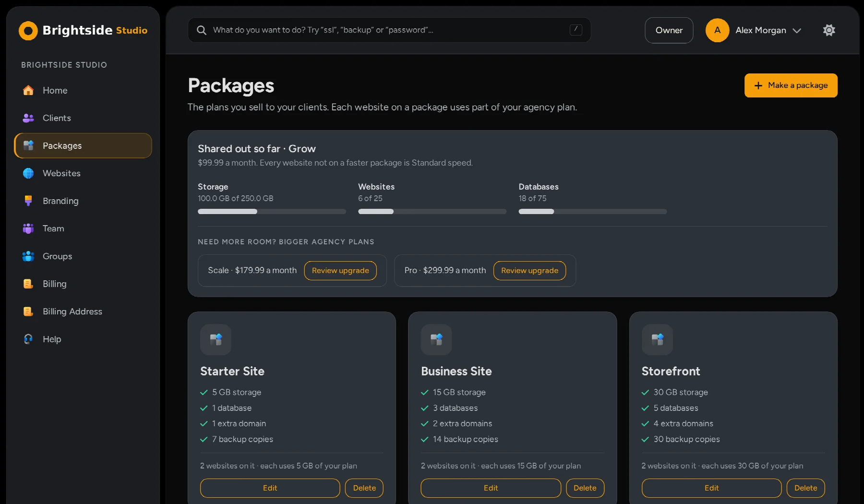The image size is (864, 504).
Task: Click the '18 of 75' databases value
Action: pos(532,198)
